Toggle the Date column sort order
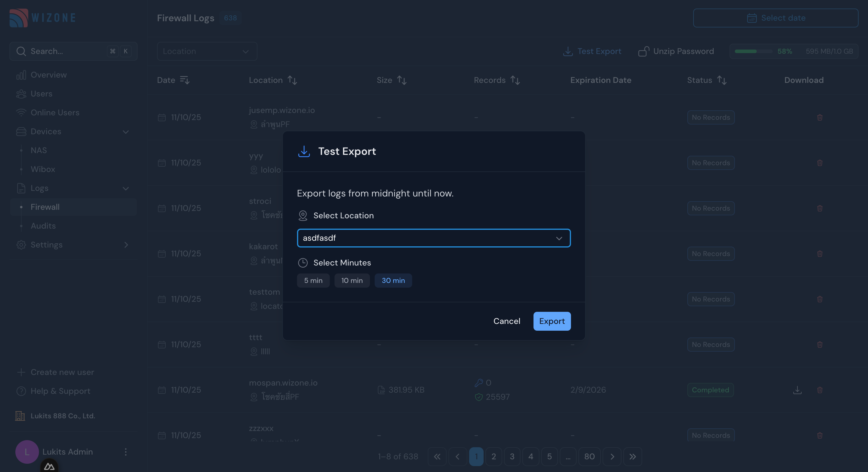 tap(184, 80)
